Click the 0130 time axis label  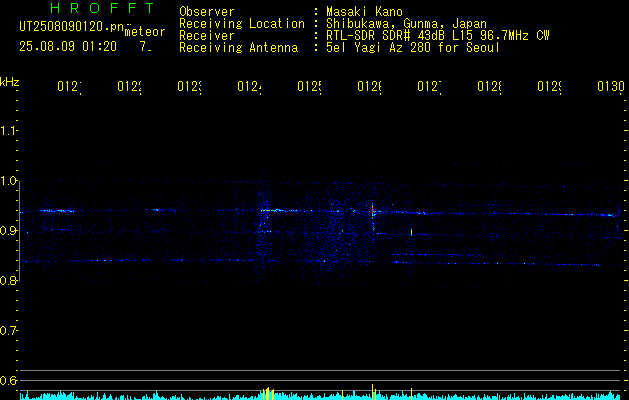(611, 86)
